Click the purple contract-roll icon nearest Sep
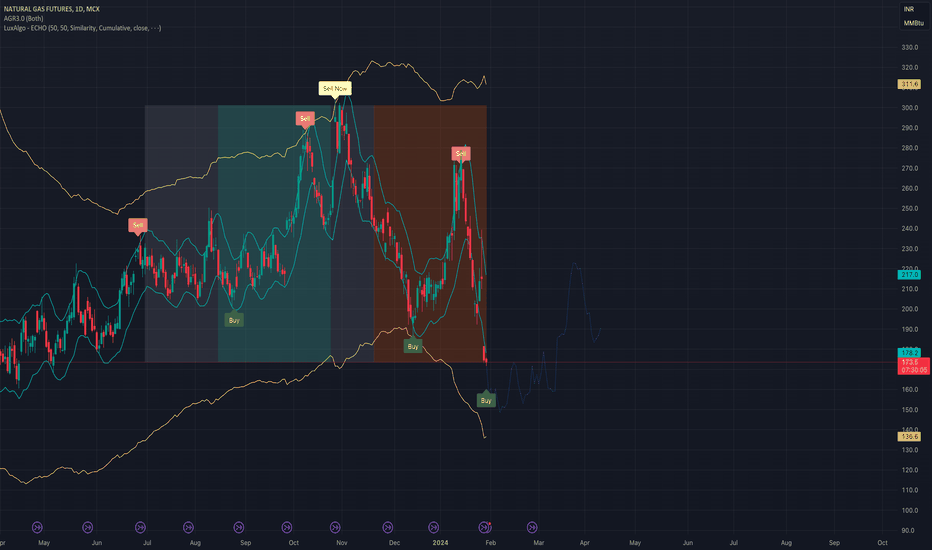Viewport: 932px width, 550px height. (x=239, y=527)
